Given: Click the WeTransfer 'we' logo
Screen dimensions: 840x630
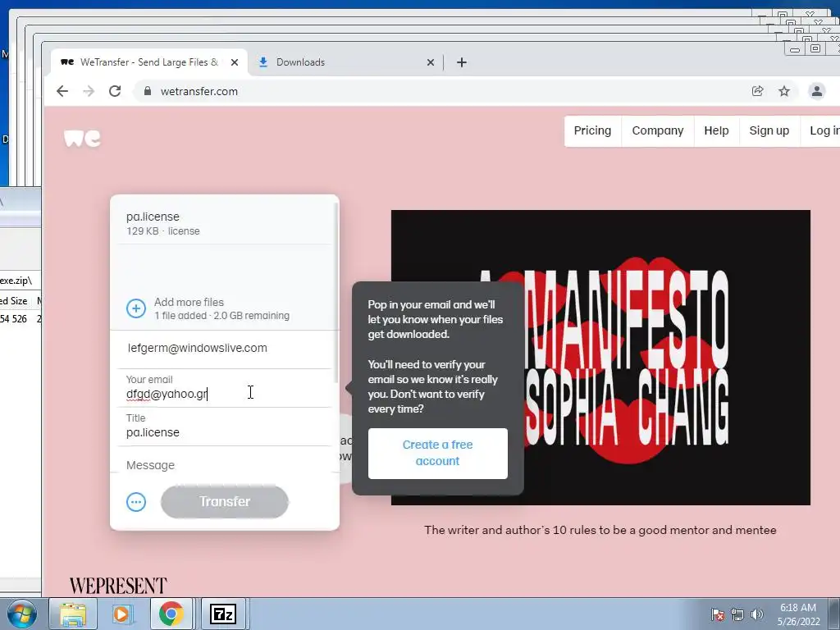Looking at the screenshot, I should click(82, 138).
